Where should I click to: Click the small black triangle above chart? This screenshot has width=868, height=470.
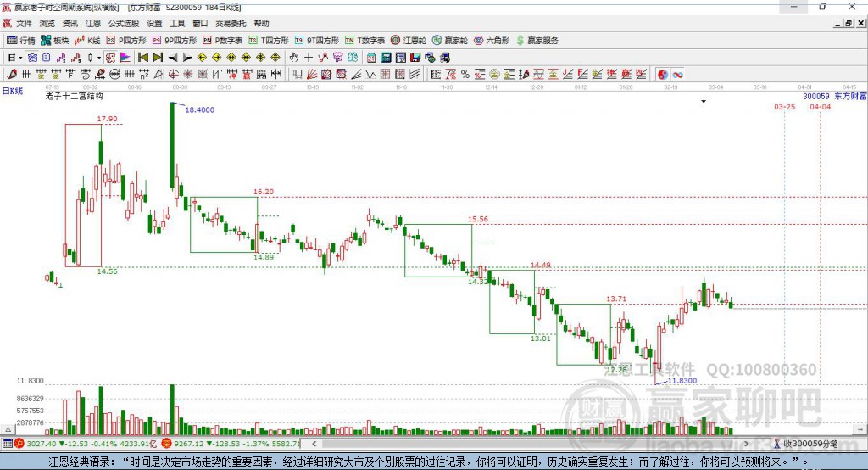(x=704, y=102)
